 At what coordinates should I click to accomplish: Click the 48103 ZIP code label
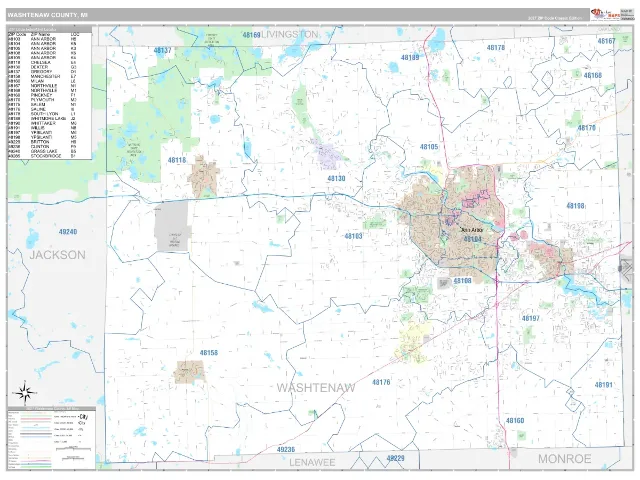353,236
